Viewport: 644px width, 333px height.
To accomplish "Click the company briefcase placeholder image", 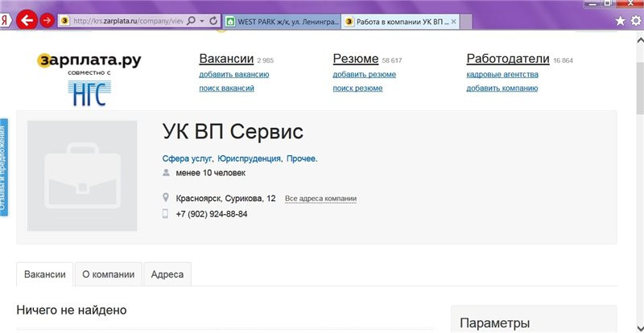I will (x=82, y=175).
